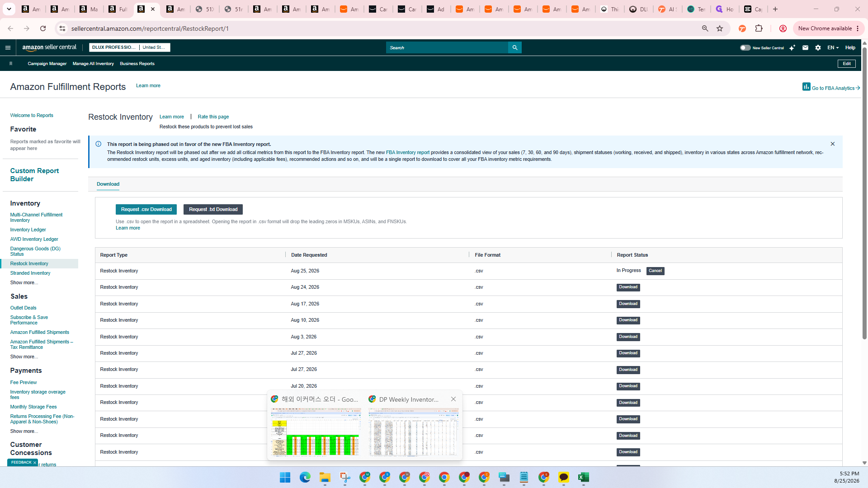
Task: Open the Korean Google Sheets preview thumbnail
Action: 316,432
